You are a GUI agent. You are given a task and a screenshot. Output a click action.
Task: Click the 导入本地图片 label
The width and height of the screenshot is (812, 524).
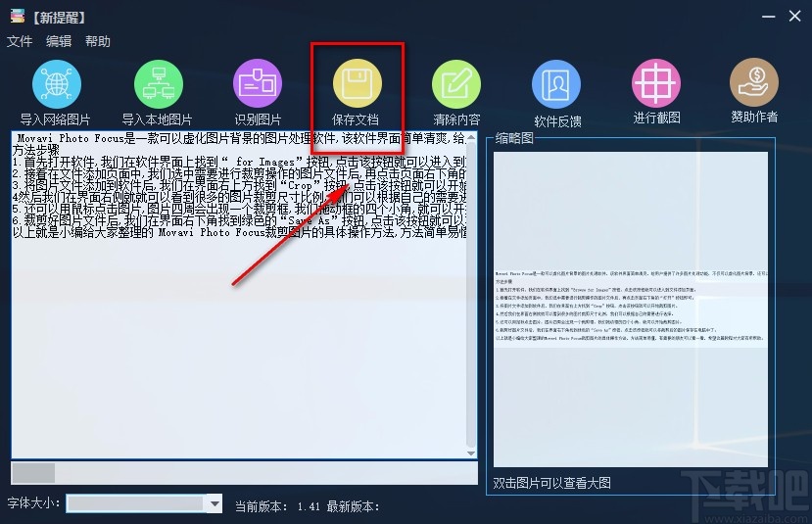157,119
